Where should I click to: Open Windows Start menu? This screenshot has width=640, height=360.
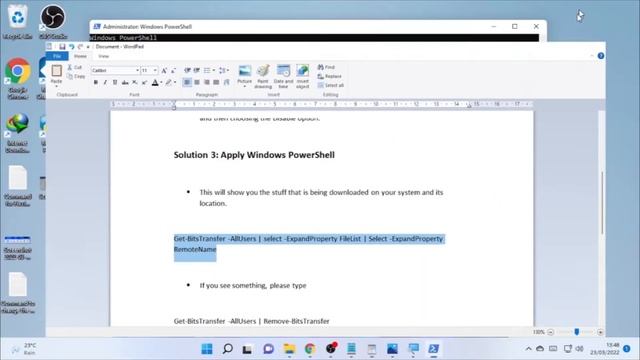[x=207, y=349]
